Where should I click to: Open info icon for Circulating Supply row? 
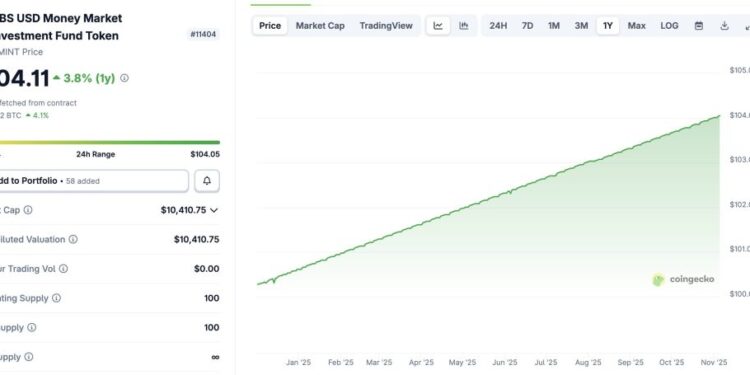56,298
